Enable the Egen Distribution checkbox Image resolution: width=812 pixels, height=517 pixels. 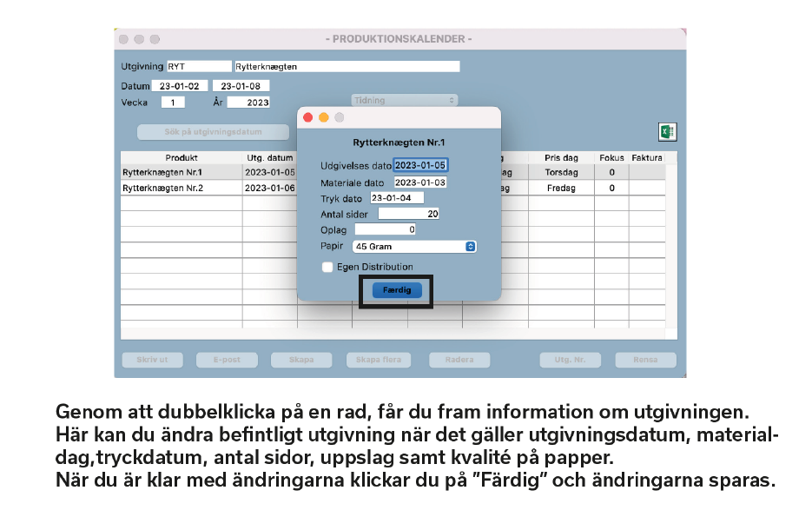tap(327, 267)
